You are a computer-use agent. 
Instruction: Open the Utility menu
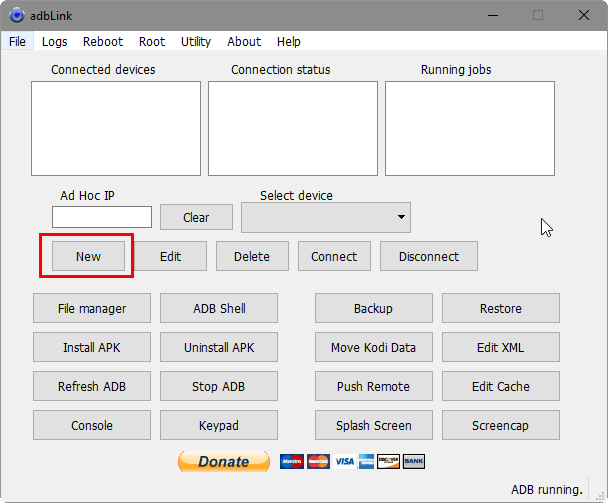tap(196, 41)
